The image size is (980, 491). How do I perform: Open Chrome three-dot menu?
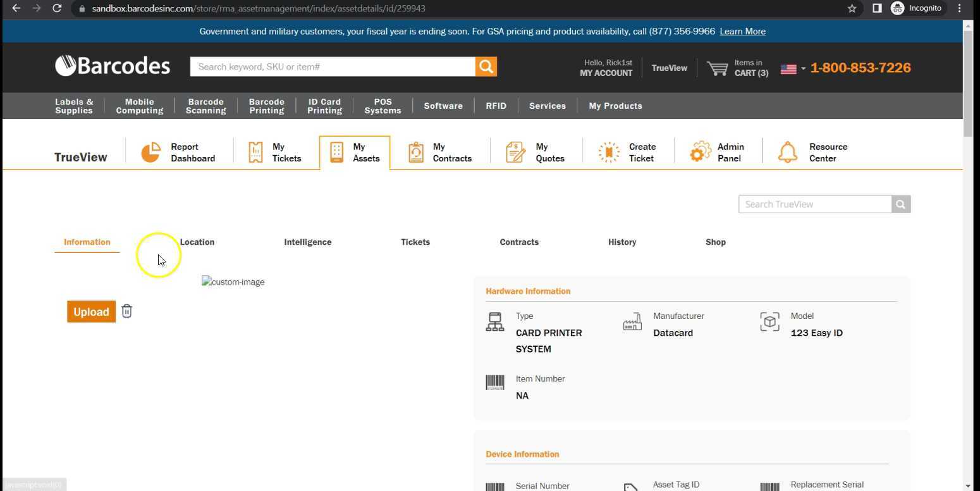tap(959, 8)
